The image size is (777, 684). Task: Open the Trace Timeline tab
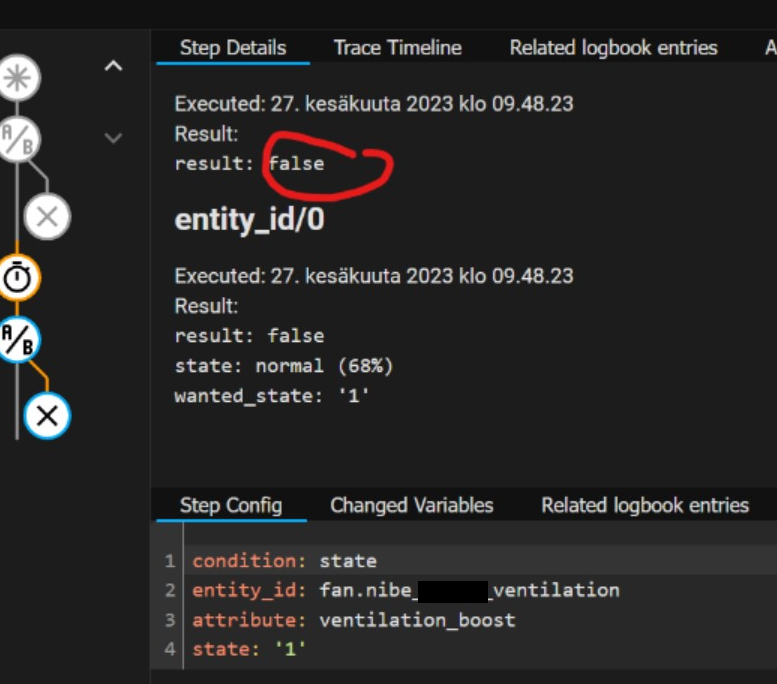(x=397, y=48)
